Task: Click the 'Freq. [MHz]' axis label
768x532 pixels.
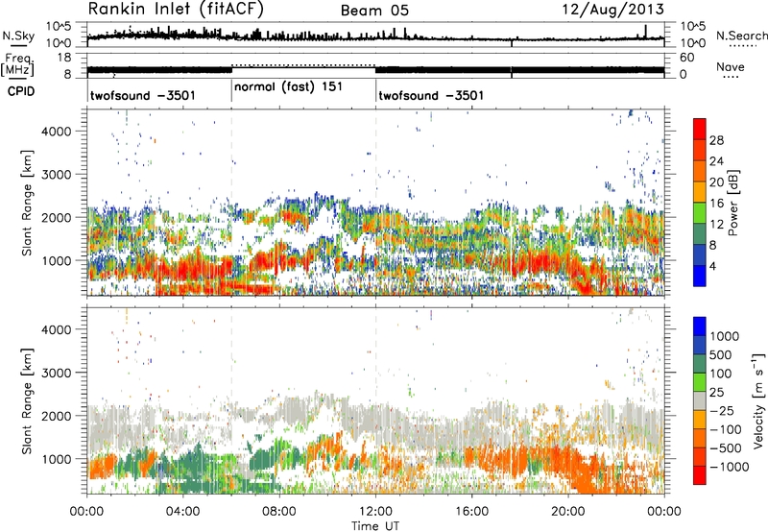Action: [18, 65]
